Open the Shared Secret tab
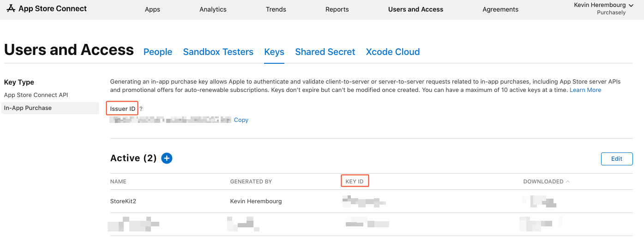 (x=325, y=52)
